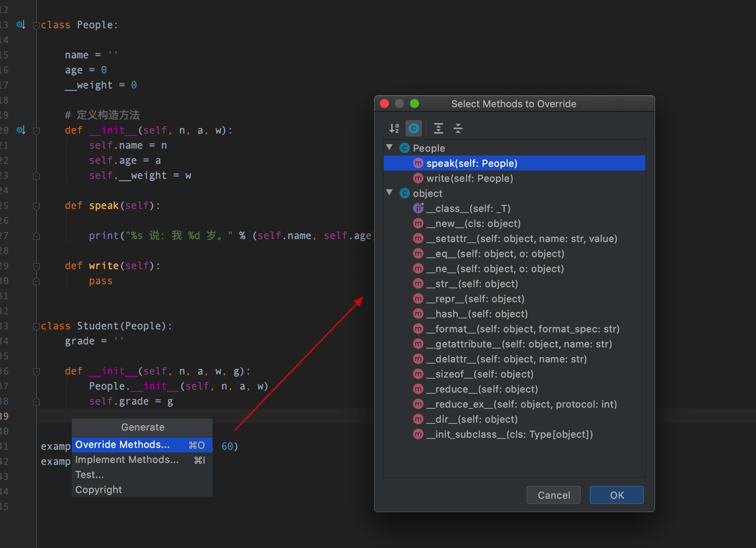
Task: Click overridden marker beside class People
Action: 21,25
